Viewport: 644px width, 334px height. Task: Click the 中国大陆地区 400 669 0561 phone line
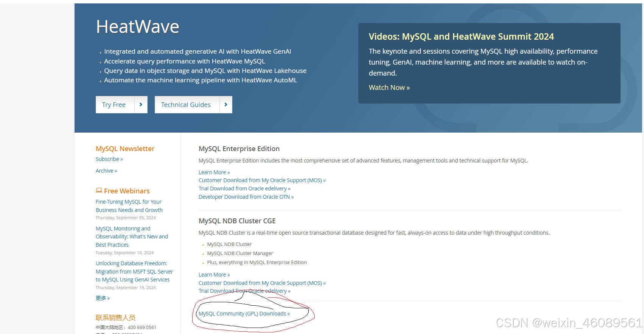[x=126, y=328]
